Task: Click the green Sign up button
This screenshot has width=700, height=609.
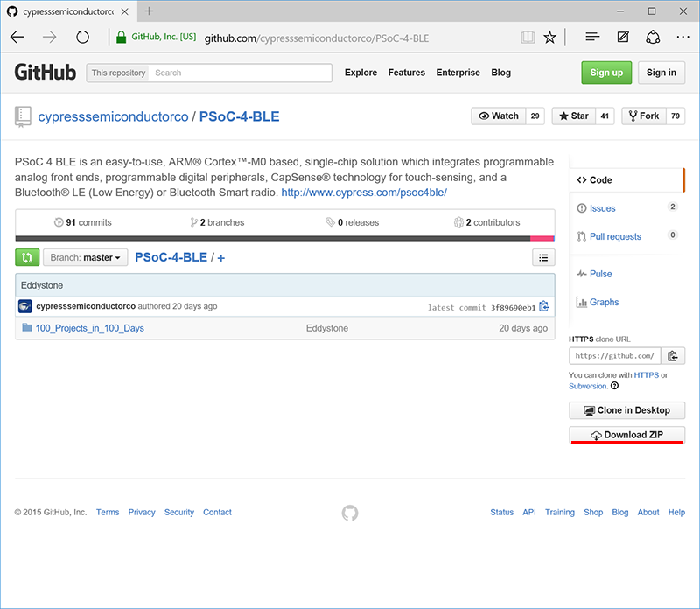Action: pyautogui.click(x=606, y=73)
